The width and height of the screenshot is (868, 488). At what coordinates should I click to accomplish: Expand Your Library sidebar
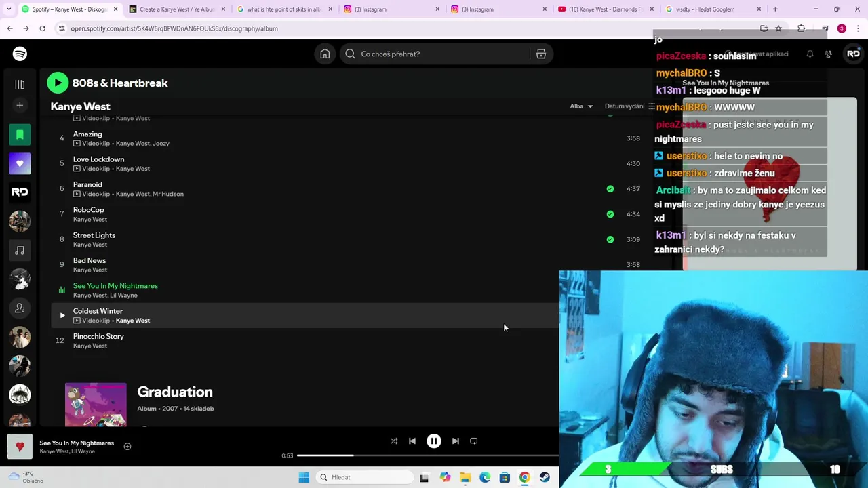[20, 85]
